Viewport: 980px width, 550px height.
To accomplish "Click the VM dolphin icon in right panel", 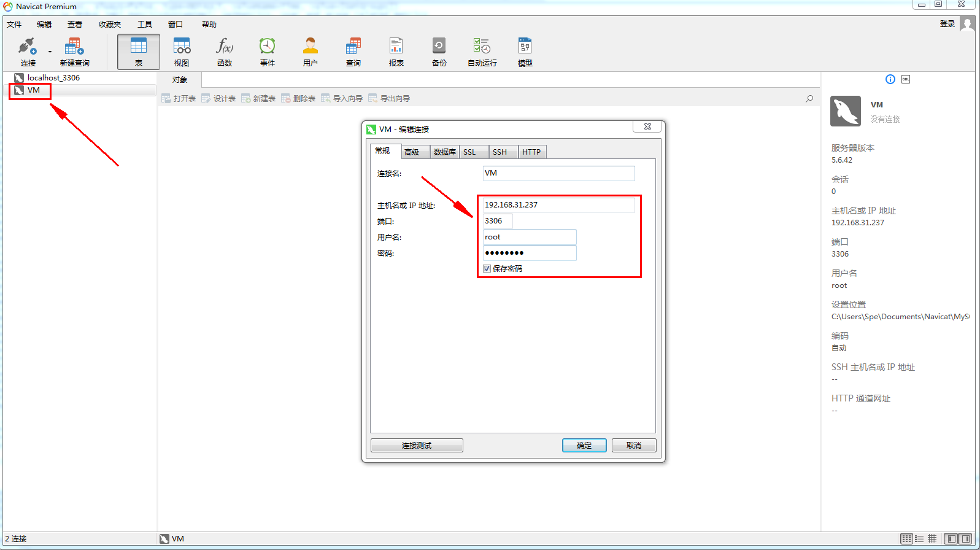I will 846,111.
